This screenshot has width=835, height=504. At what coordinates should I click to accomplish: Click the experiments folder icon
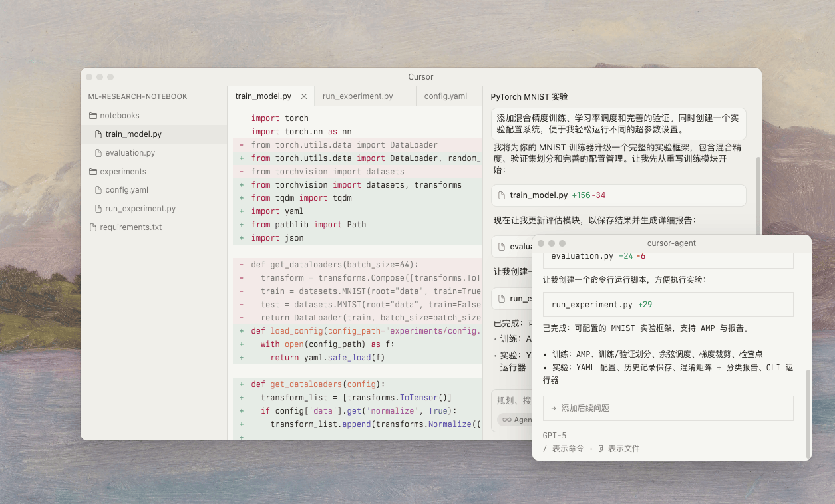tap(93, 172)
